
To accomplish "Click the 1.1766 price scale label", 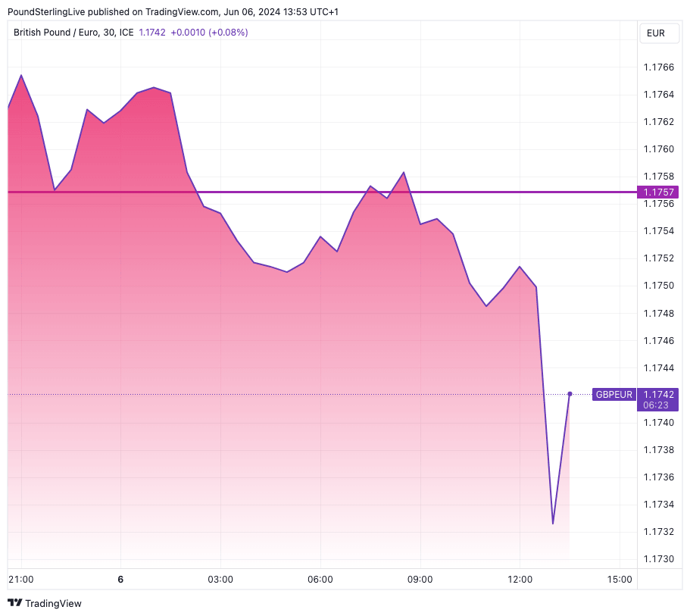I will pyautogui.click(x=658, y=67).
